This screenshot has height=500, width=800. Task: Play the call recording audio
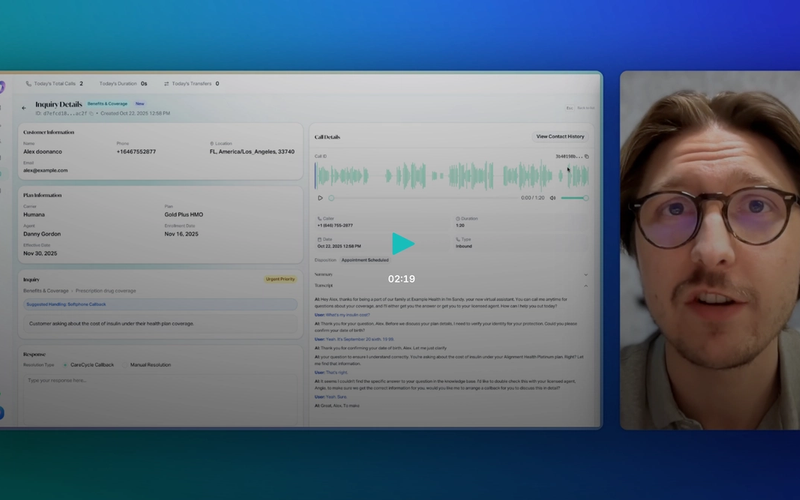point(320,198)
